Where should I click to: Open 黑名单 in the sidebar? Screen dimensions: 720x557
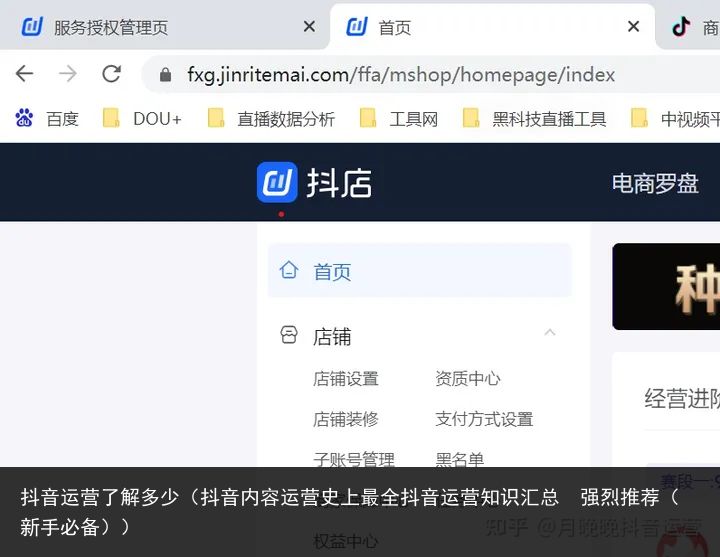(460, 459)
